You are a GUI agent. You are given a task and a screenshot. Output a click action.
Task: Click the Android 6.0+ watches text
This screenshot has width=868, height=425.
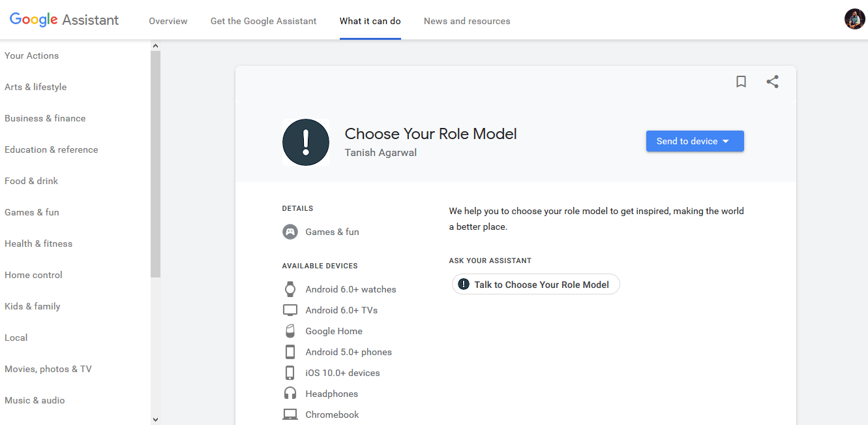coord(351,289)
